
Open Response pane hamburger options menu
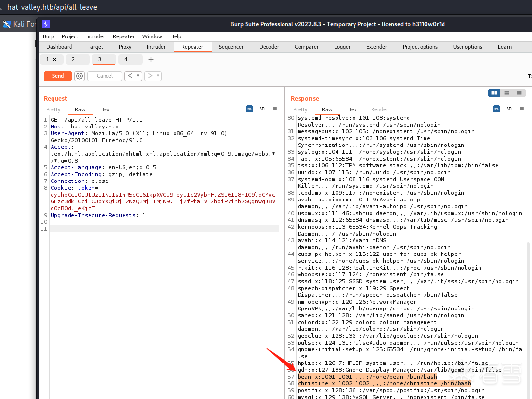pos(522,109)
